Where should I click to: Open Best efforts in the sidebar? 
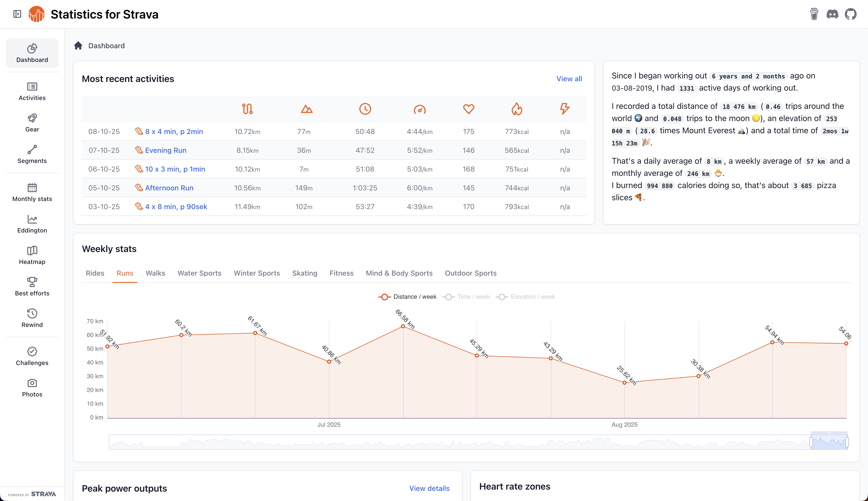32,287
